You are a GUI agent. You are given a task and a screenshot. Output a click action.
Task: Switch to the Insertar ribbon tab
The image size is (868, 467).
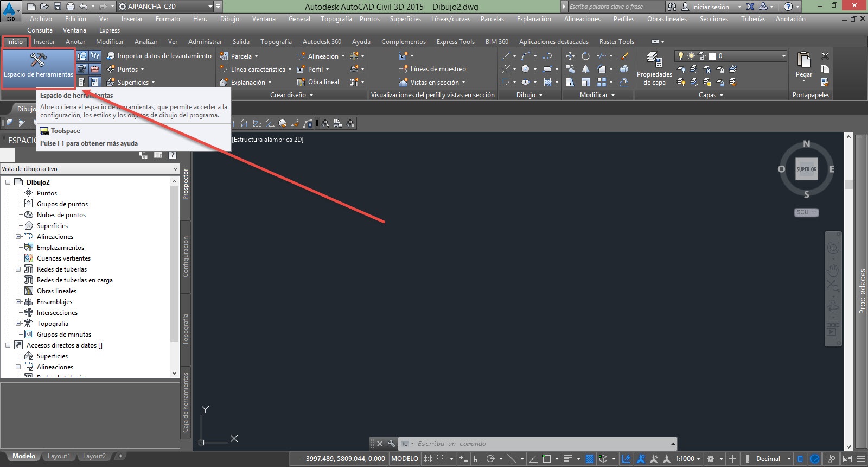[44, 42]
